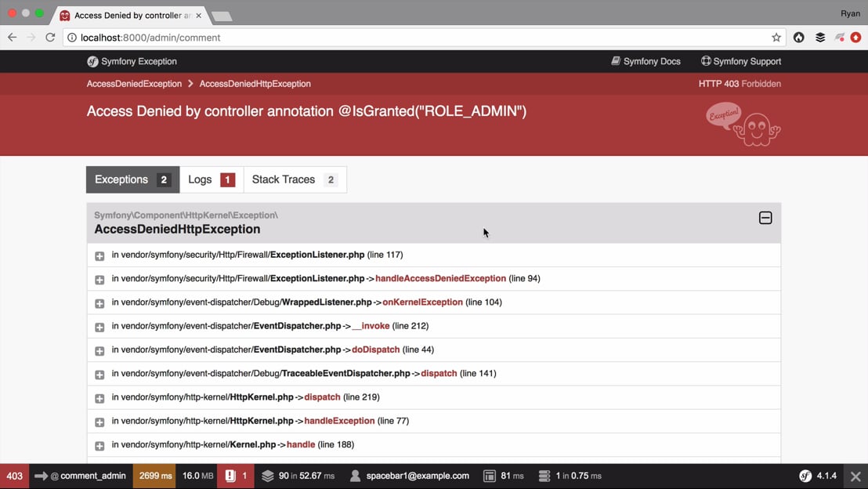
Task: Click the site info icon in address bar
Action: 72,38
